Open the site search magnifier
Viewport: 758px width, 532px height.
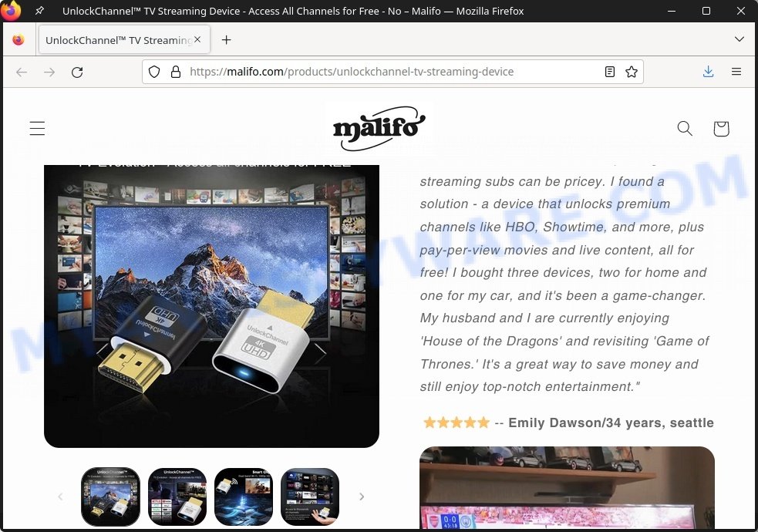tap(685, 129)
